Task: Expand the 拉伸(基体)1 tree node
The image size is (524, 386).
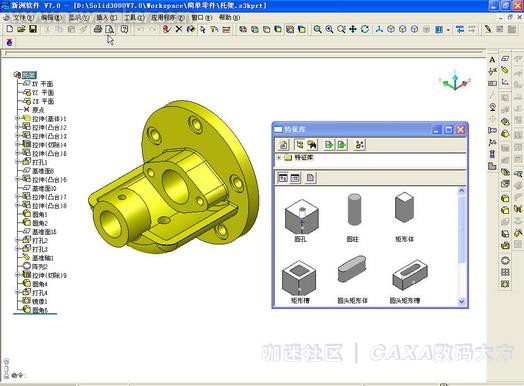Action: coord(17,118)
